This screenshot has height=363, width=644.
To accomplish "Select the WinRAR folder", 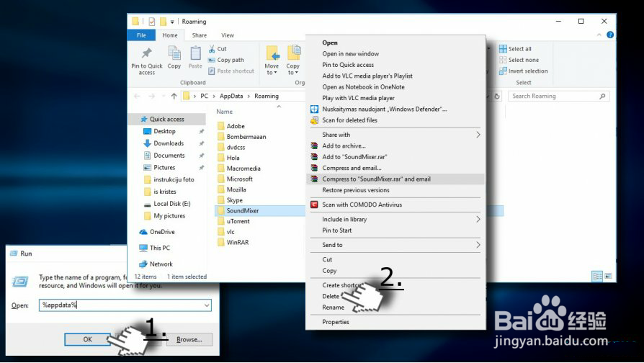I will tap(238, 242).
